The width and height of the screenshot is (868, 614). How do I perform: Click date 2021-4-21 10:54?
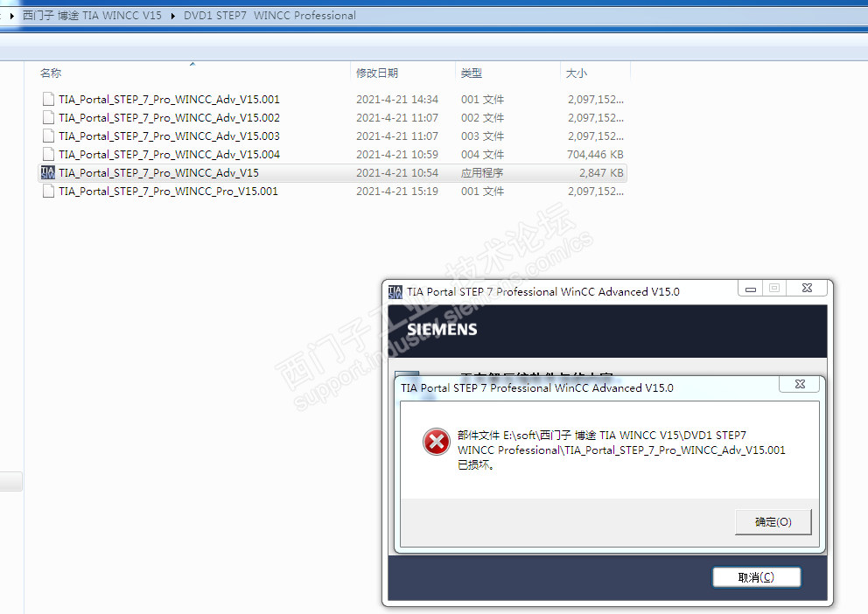(x=397, y=172)
